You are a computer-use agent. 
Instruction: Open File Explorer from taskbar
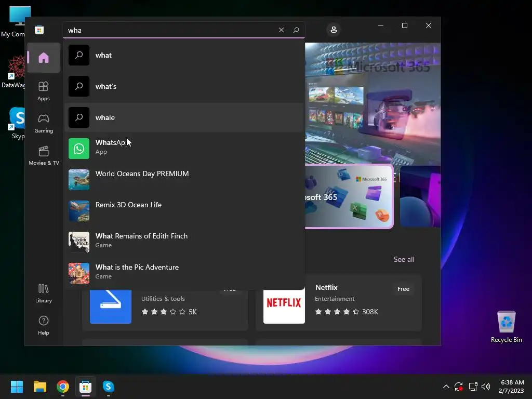[39, 387]
